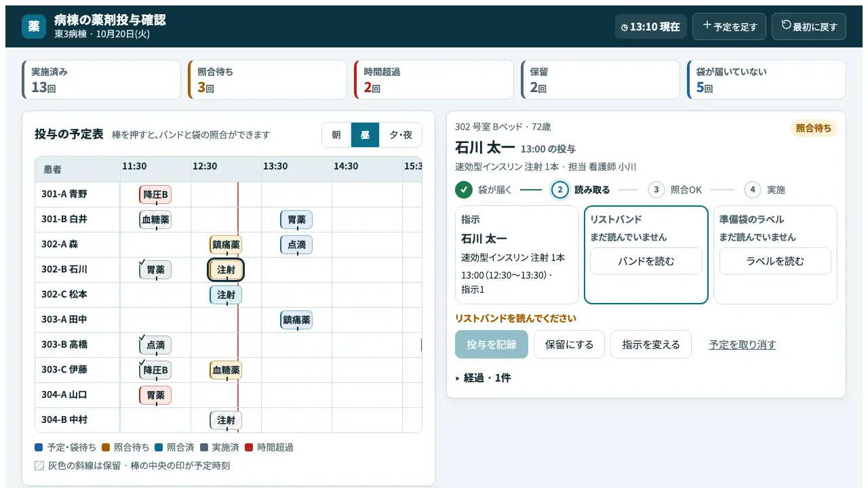Click the 薬 app logo icon
The height and width of the screenshot is (488, 868).
34,26
